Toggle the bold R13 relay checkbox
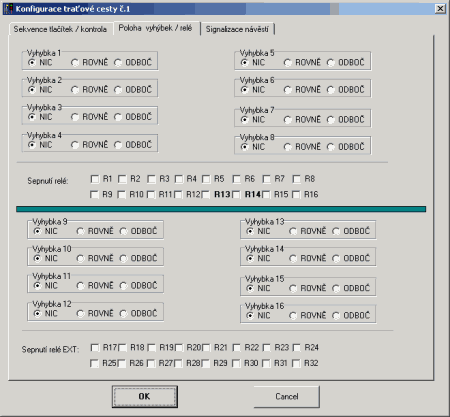This screenshot has width=450, height=417. click(206, 195)
